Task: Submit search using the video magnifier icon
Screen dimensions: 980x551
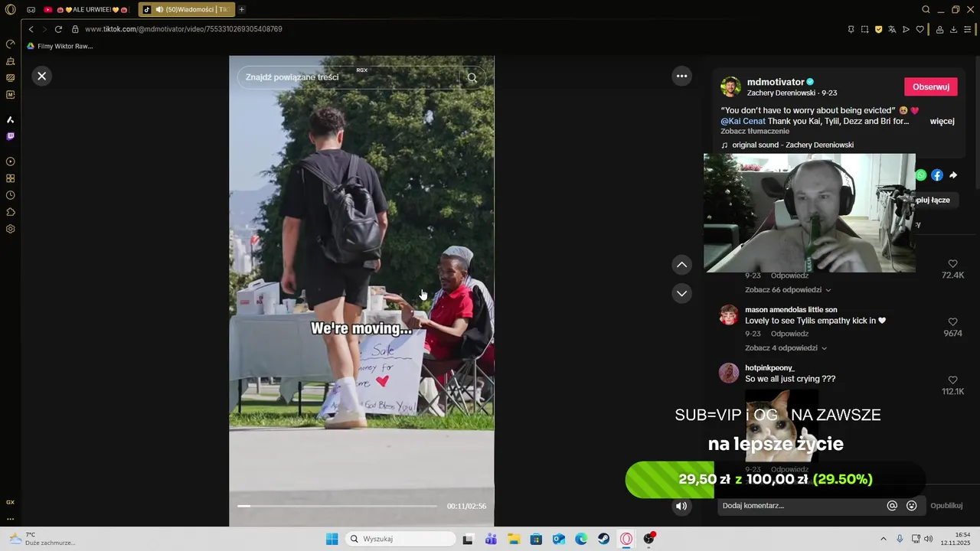Action: (472, 77)
